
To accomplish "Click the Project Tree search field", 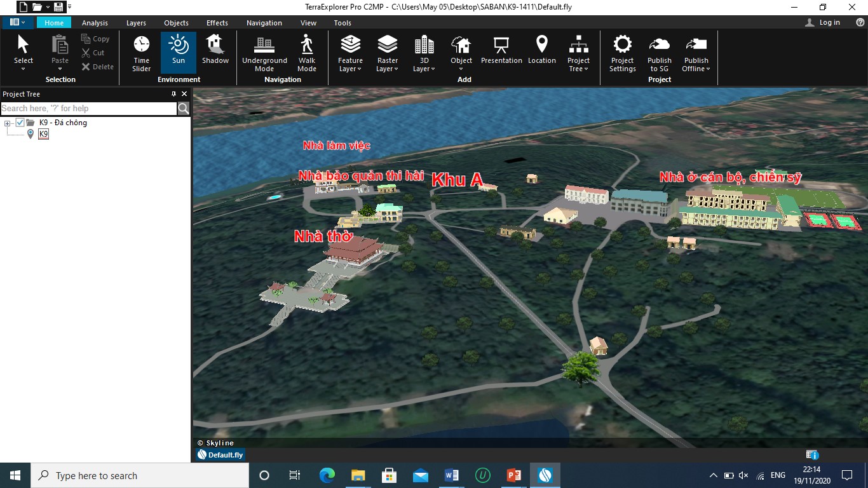I will [89, 109].
